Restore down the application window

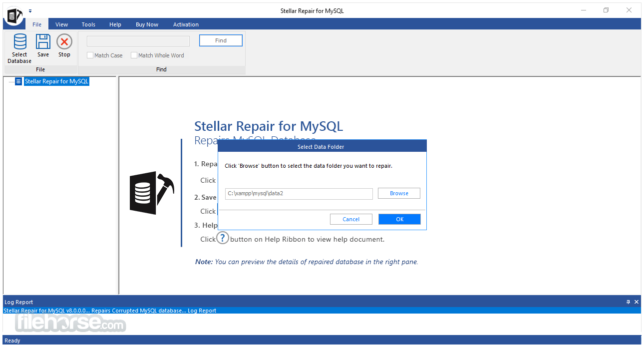tap(606, 10)
